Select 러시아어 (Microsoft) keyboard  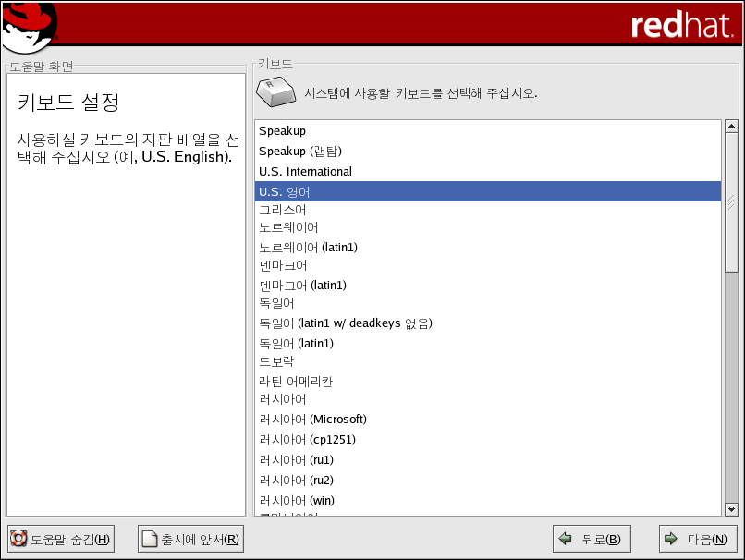click(312, 420)
